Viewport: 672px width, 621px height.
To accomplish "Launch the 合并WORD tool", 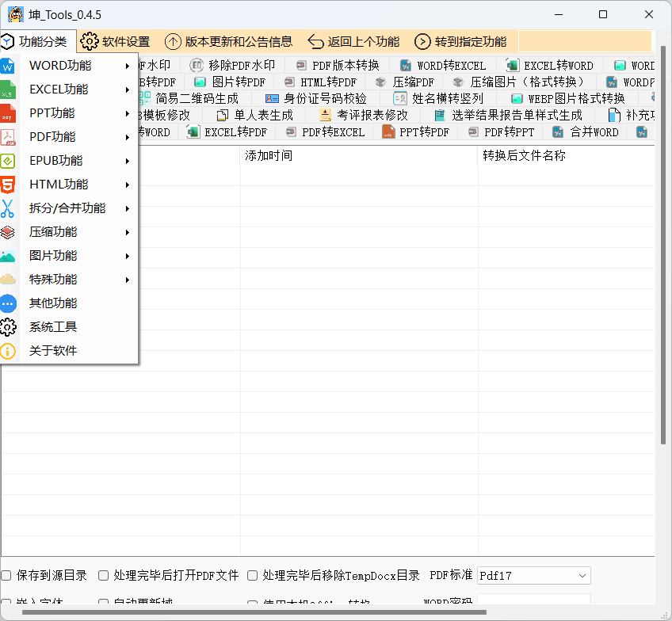I will [x=586, y=131].
